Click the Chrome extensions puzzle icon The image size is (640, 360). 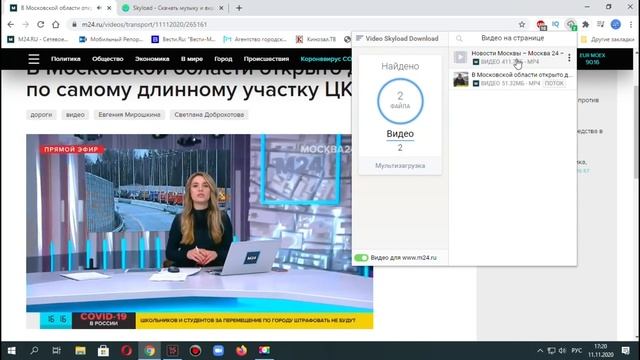[x=585, y=24]
